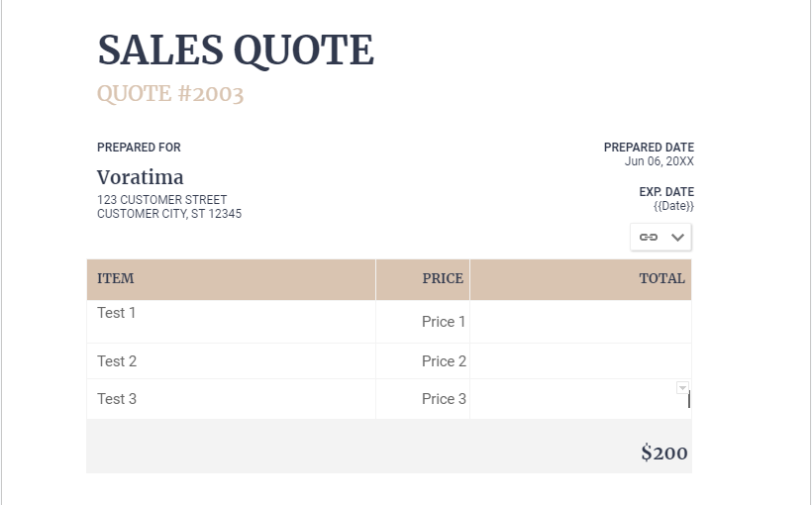Click the 123 CUSTOMER STREET address line
The height and width of the screenshot is (505, 812).
tap(161, 200)
